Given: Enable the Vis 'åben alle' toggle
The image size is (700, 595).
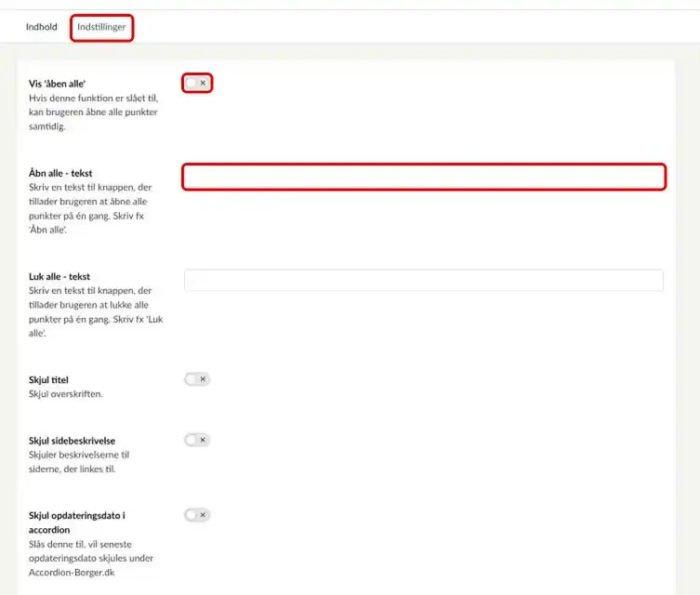Looking at the screenshot, I should (x=197, y=83).
